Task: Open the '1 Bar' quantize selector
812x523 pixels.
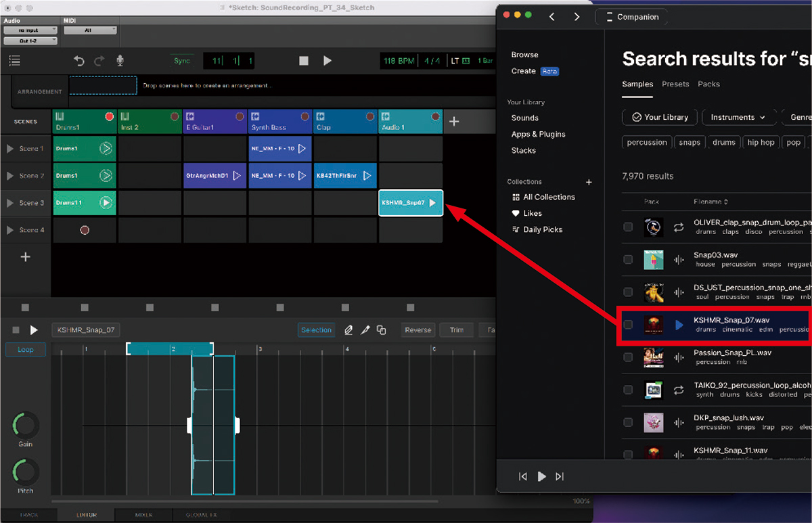Action: (484, 61)
